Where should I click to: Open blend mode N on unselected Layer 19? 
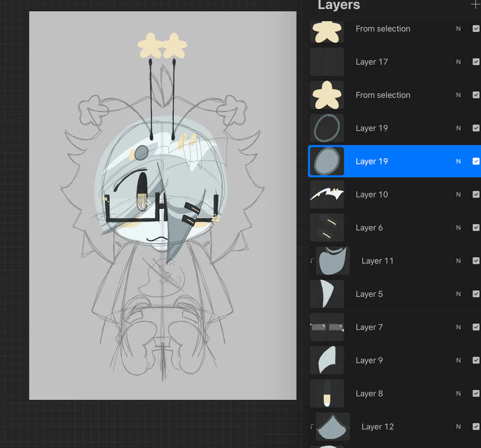tap(459, 128)
